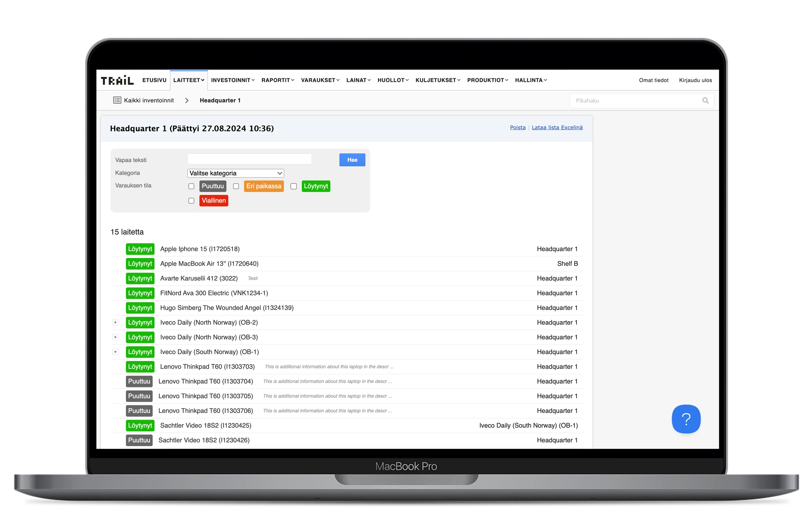Open the LAITTEET dropdown menu

[x=189, y=80]
